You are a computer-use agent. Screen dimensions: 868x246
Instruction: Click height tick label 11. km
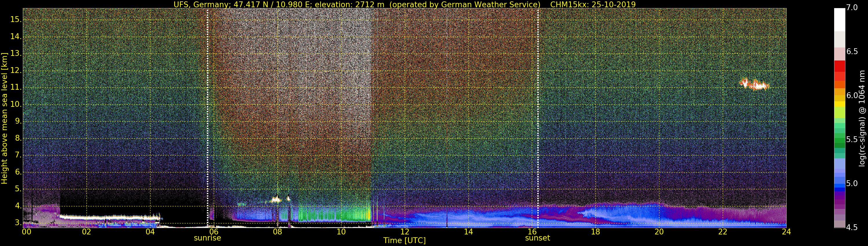16,87
